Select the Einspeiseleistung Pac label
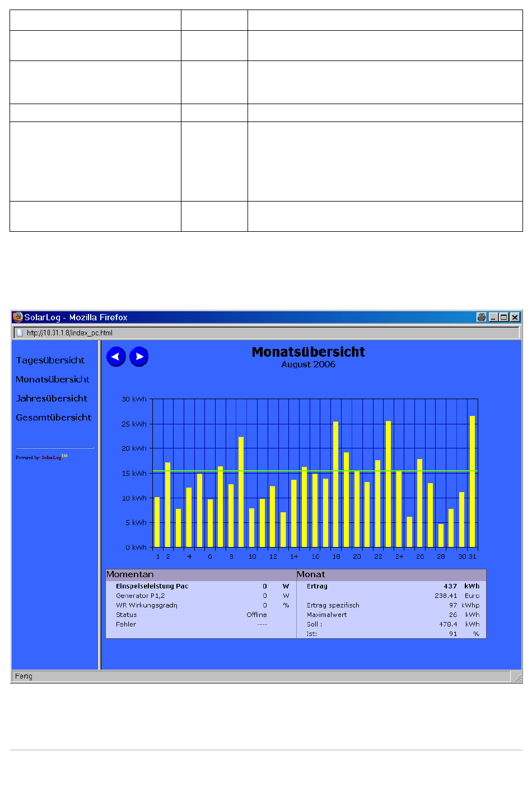 (152, 586)
